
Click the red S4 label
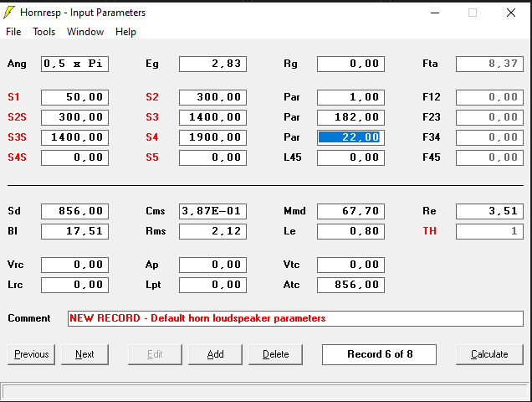(x=152, y=137)
